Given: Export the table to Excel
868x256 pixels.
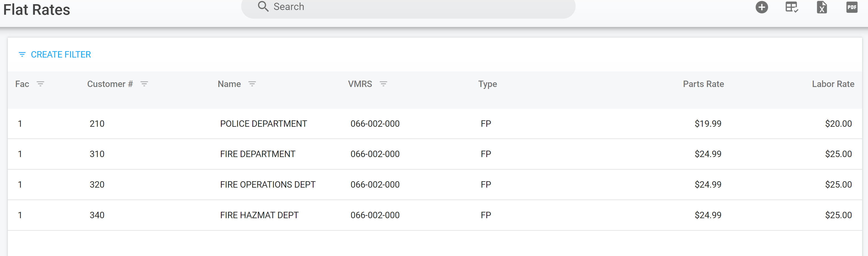Looking at the screenshot, I should point(822,7).
